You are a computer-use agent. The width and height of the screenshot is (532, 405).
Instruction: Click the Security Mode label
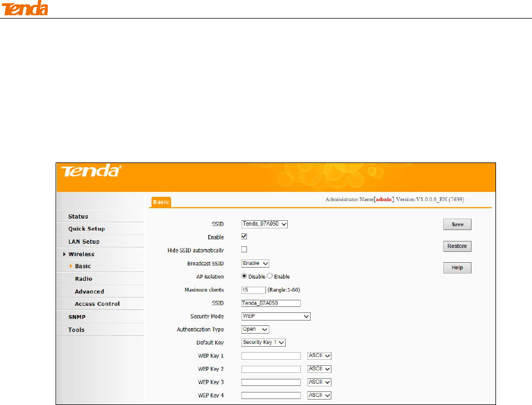coord(207,317)
